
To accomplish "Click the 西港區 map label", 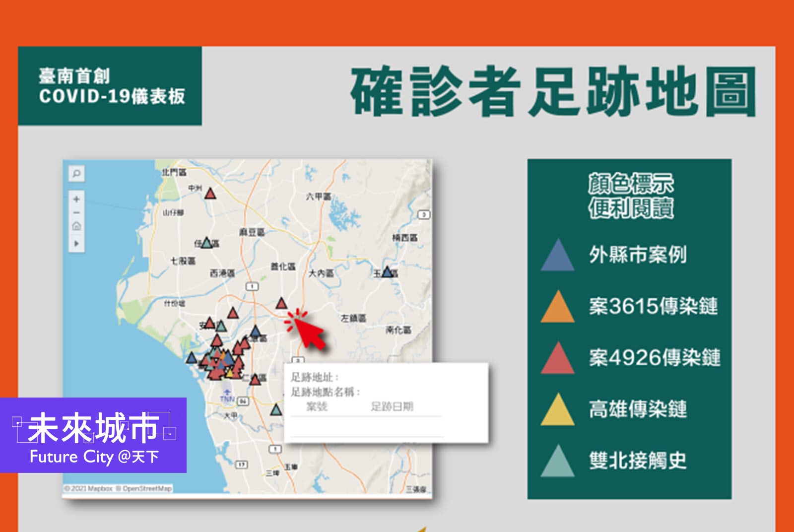I will pos(222,273).
